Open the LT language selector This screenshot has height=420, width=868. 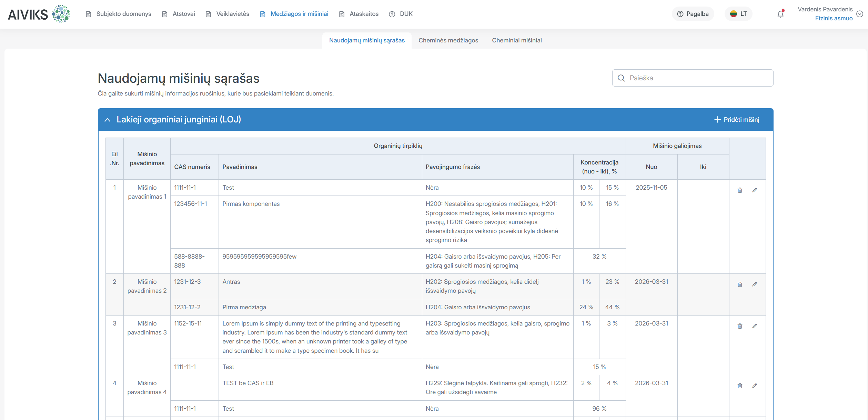(x=738, y=14)
